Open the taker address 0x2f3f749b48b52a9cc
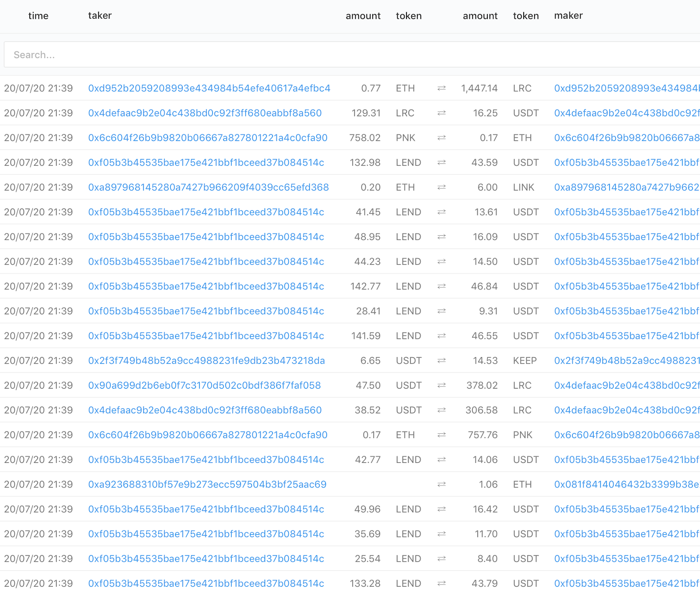Viewport: 700px width, 595px height. click(x=206, y=361)
